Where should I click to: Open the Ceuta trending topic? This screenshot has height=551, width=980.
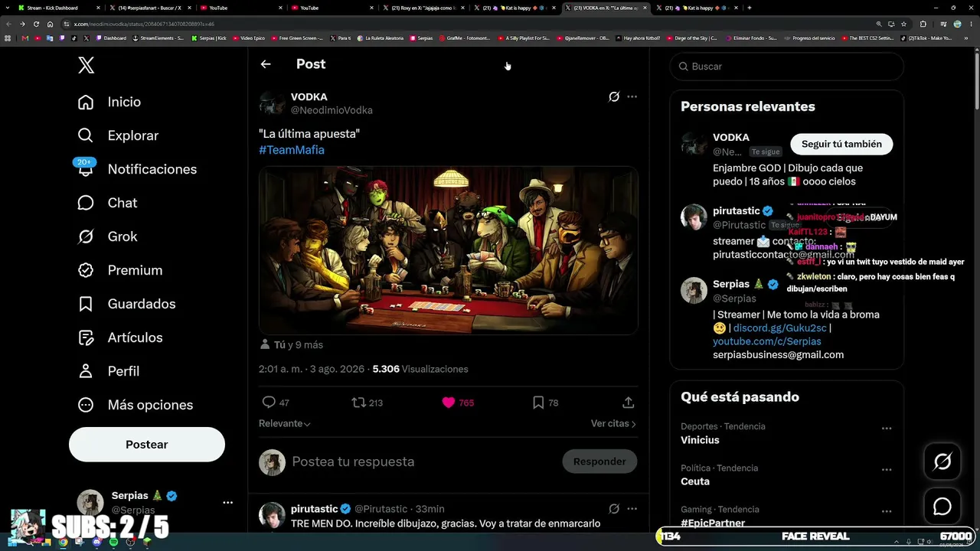click(695, 481)
